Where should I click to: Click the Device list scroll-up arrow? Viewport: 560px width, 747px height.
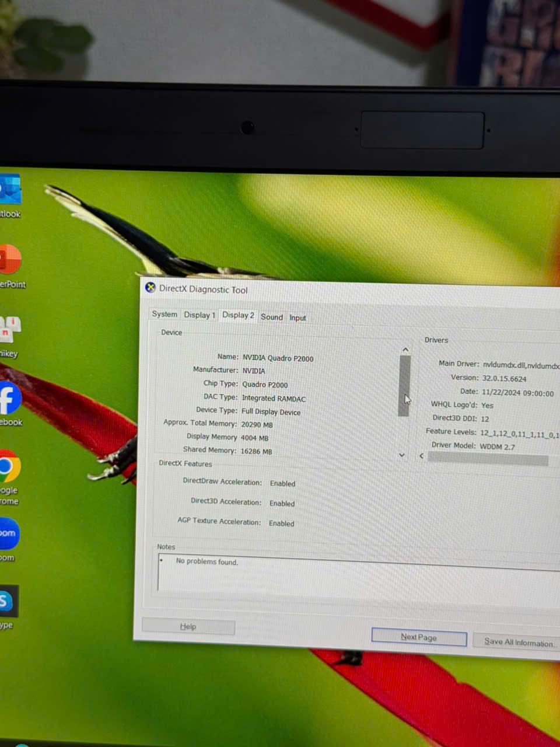pyautogui.click(x=405, y=350)
